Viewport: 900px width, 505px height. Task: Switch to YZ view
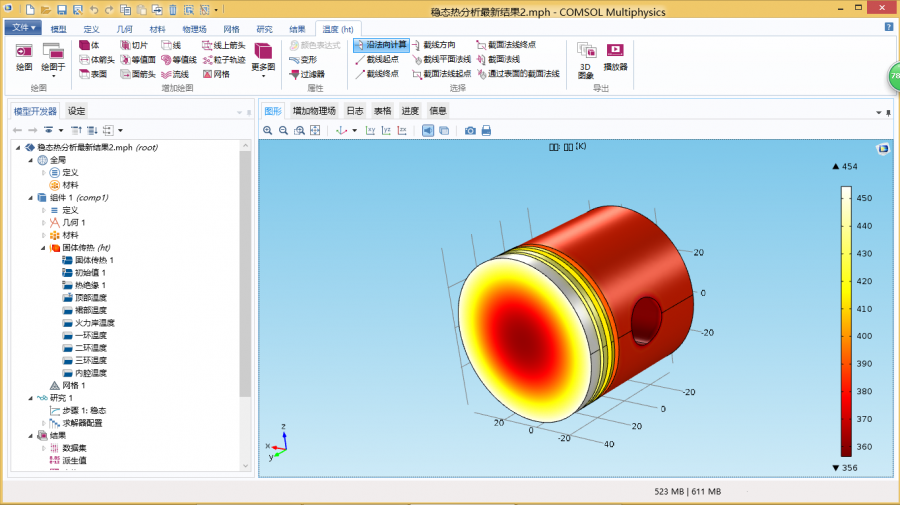tap(386, 131)
